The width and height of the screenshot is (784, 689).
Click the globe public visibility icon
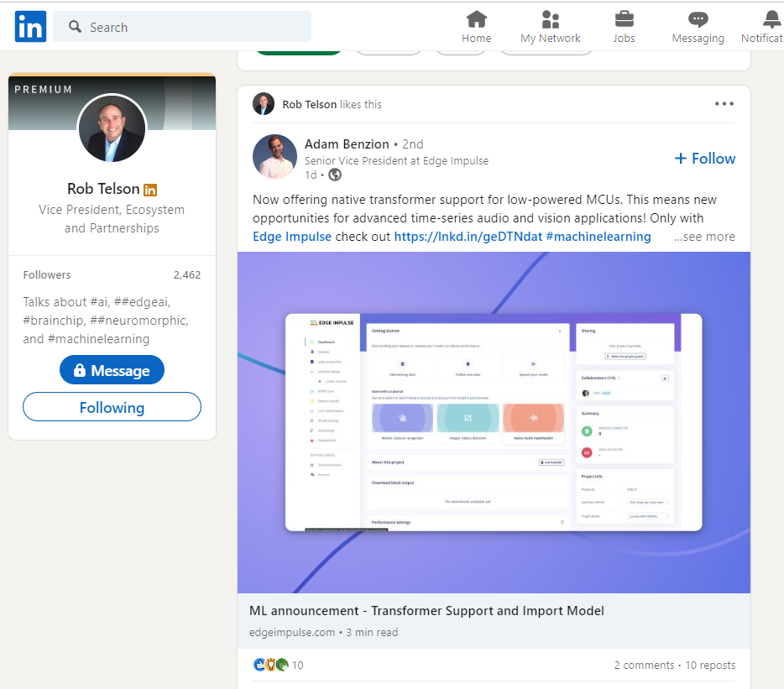[335, 175]
